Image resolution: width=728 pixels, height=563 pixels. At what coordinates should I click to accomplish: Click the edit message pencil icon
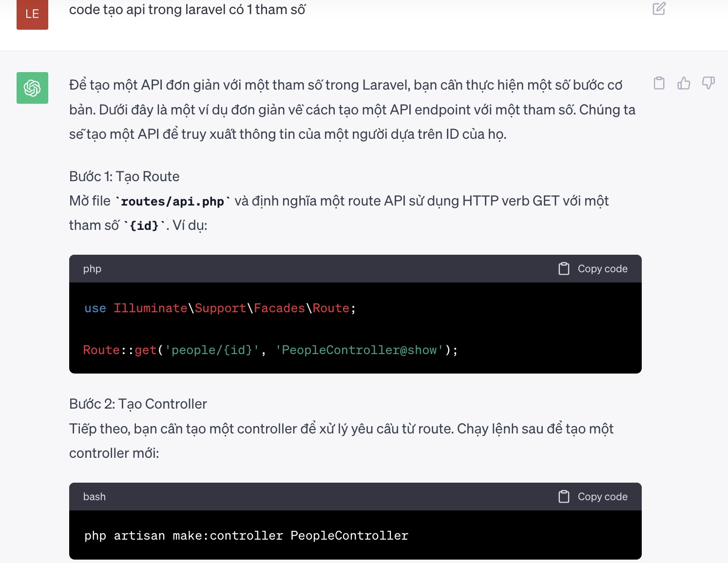(659, 9)
